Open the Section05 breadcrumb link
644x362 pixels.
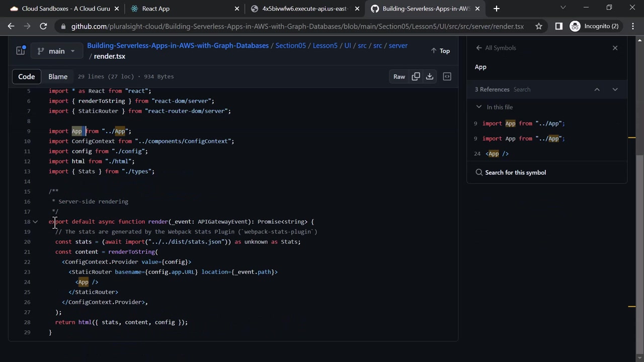(x=290, y=45)
